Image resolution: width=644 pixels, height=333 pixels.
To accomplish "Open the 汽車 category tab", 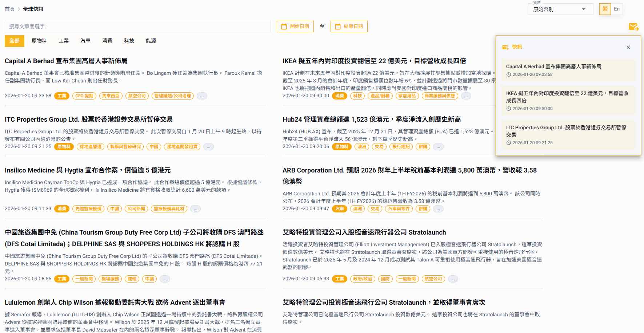I will (85, 41).
